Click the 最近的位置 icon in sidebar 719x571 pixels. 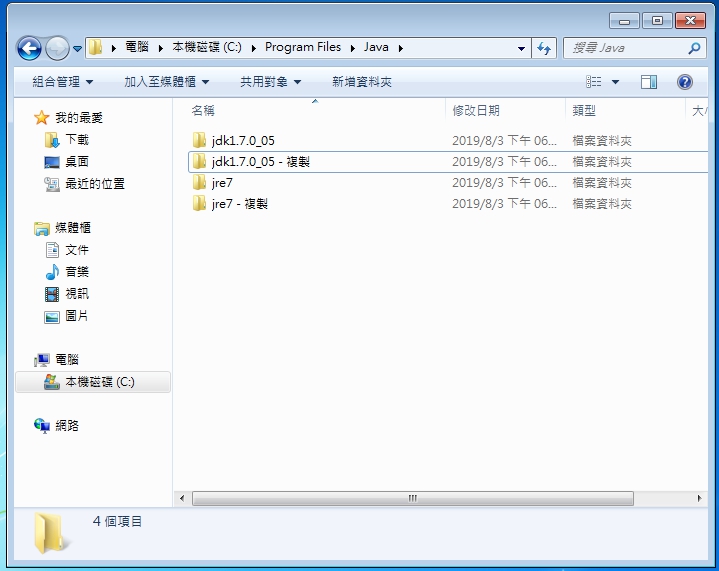click(x=52, y=184)
